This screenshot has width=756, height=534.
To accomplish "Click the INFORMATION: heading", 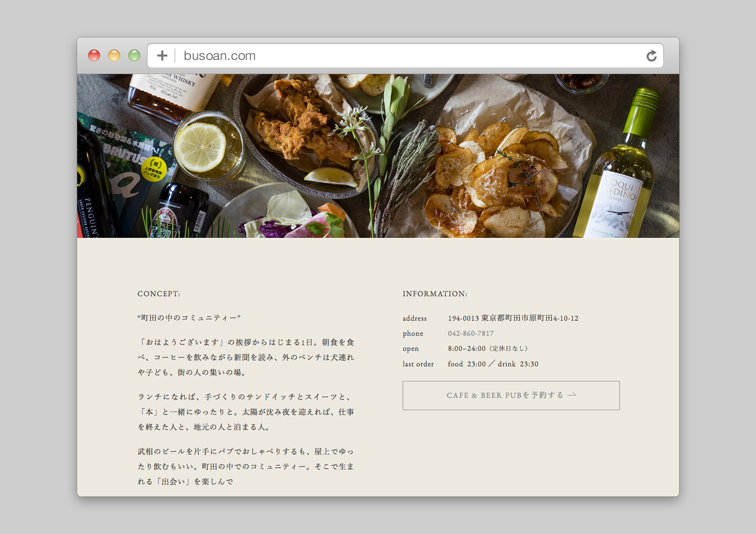I will [x=434, y=293].
